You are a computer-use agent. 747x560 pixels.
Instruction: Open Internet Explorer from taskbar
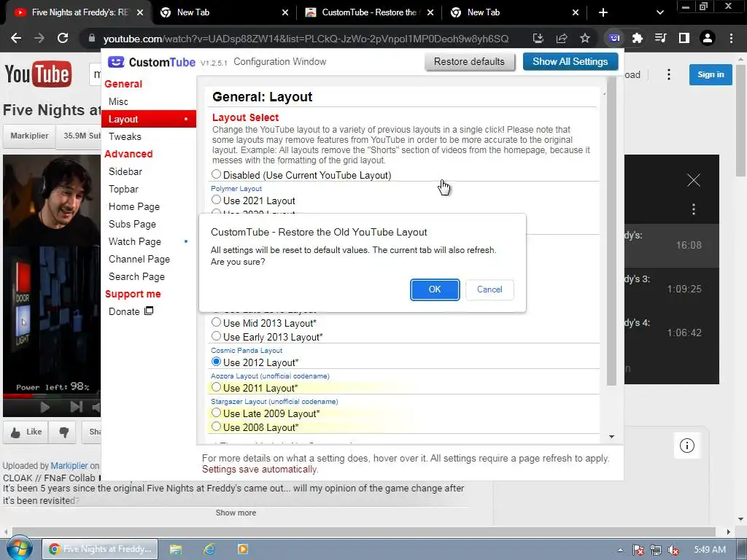coord(209,549)
